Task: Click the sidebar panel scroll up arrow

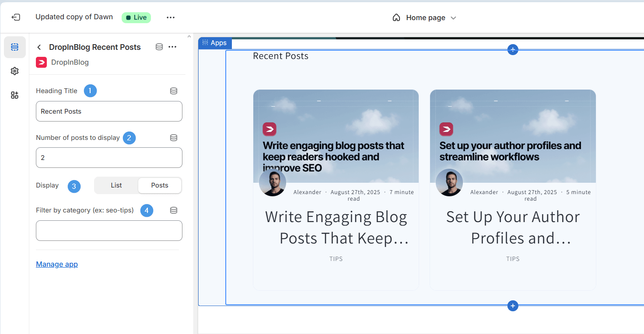Action: coord(189,36)
